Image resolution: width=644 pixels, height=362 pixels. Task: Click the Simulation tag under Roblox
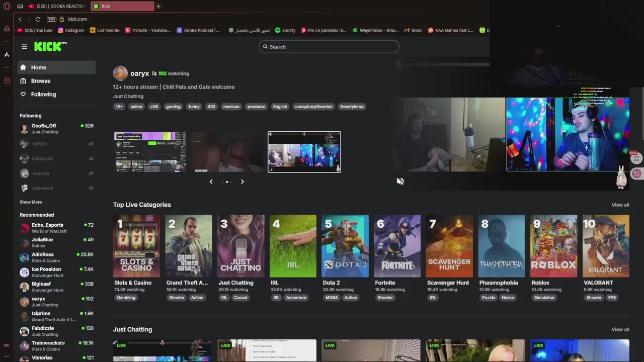click(544, 298)
